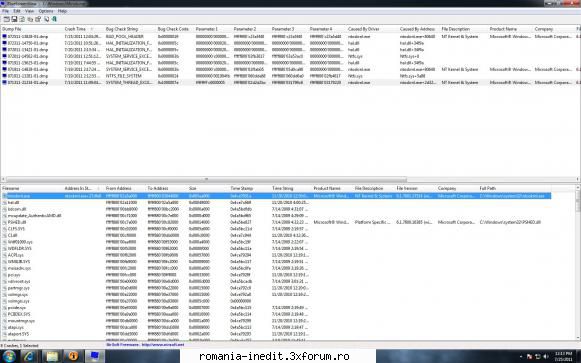
Task: Click the dump icon on the BAD_POOL_HEADER row
Action: 4,37
